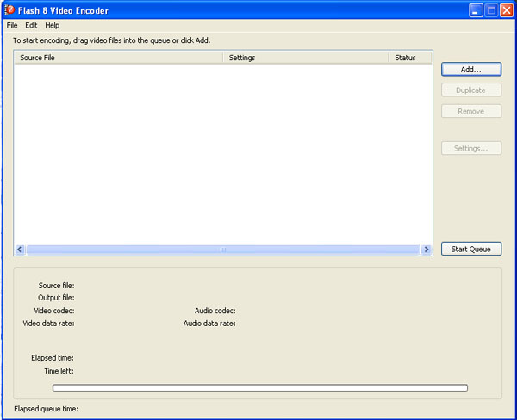Image resolution: width=517 pixels, height=420 pixels.
Task: Click the left scroll arrow of queue
Action: click(20, 250)
